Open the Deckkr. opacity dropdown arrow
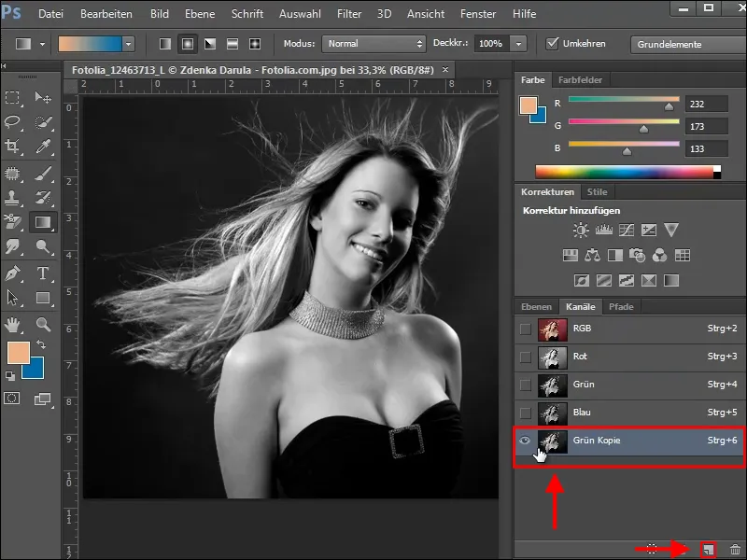 (518, 44)
